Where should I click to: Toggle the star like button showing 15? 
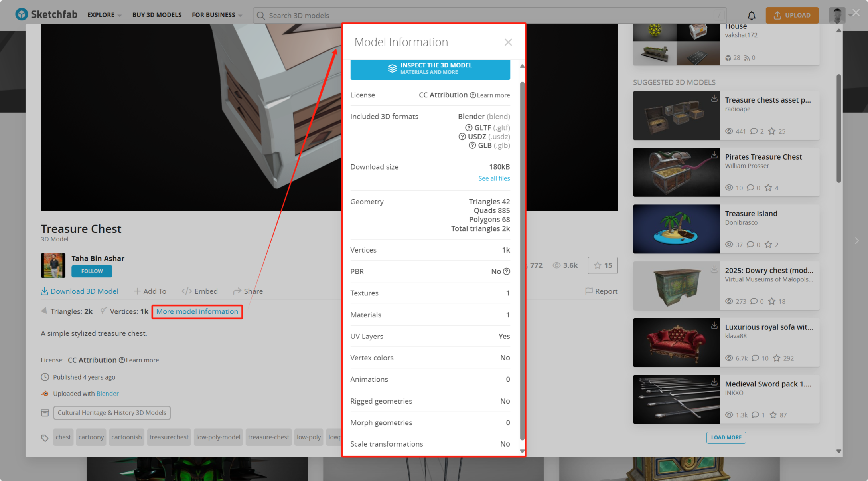point(602,265)
